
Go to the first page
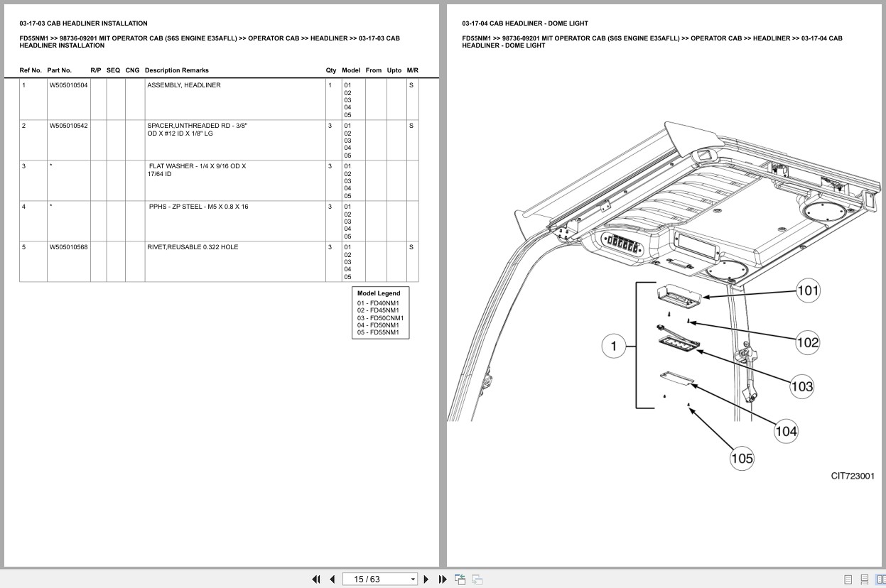(x=316, y=579)
